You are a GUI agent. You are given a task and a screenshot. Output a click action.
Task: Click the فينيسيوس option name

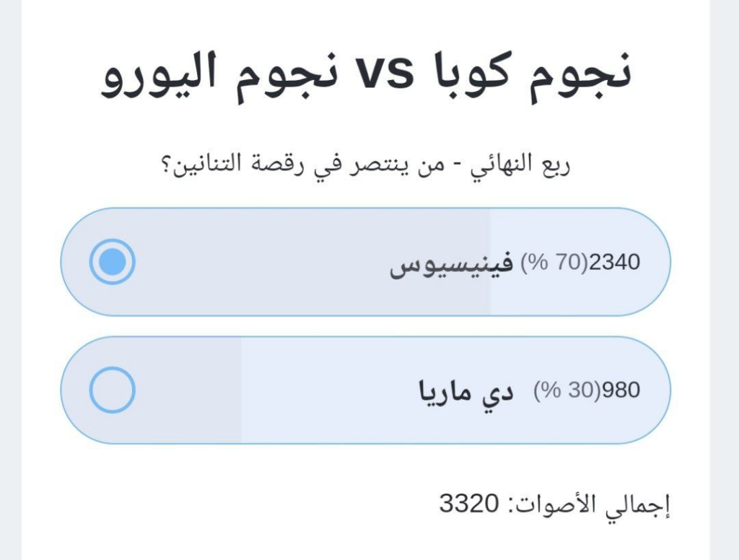452,263
